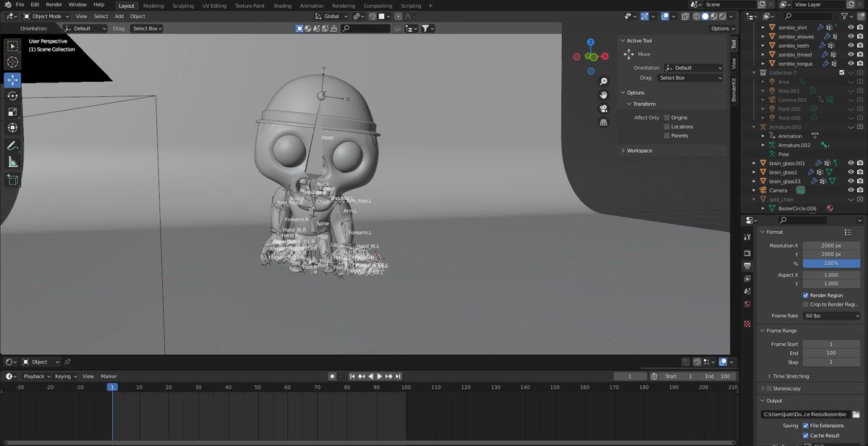Click the pan view hand icon
Screen dimensions: 868x446
604,95
